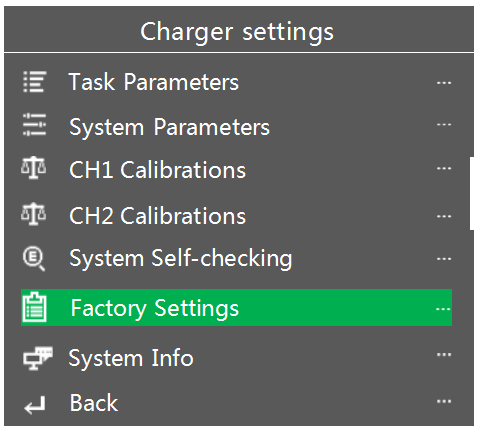This screenshot has width=480, height=430.
Task: Click the white scrollbar thumb on right edge
Action: click(472, 194)
